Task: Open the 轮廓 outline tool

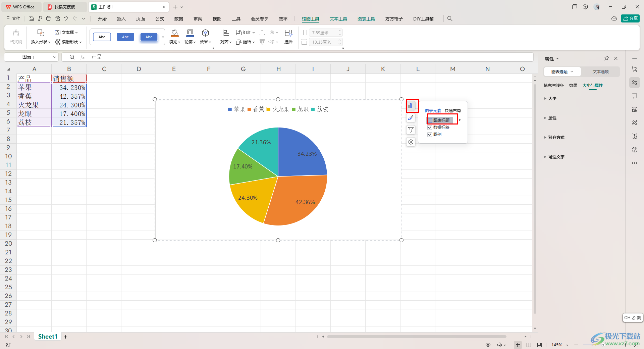Action: 190,37
